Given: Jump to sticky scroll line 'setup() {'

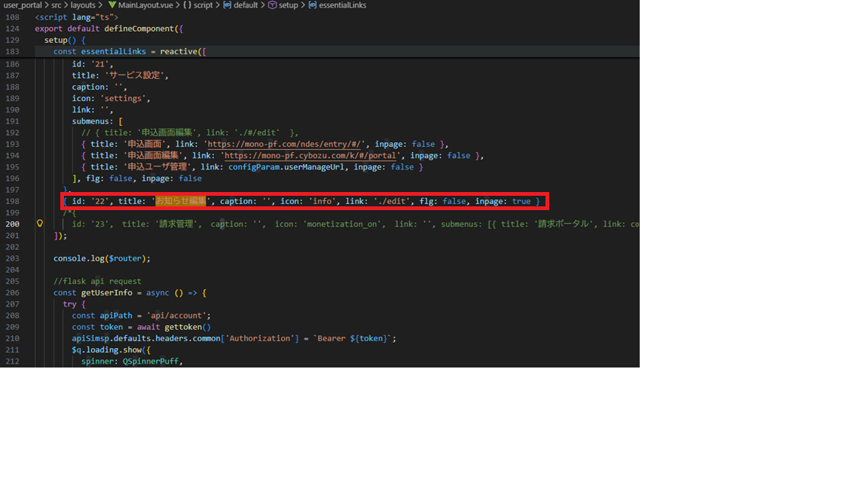Looking at the screenshot, I should (x=64, y=40).
